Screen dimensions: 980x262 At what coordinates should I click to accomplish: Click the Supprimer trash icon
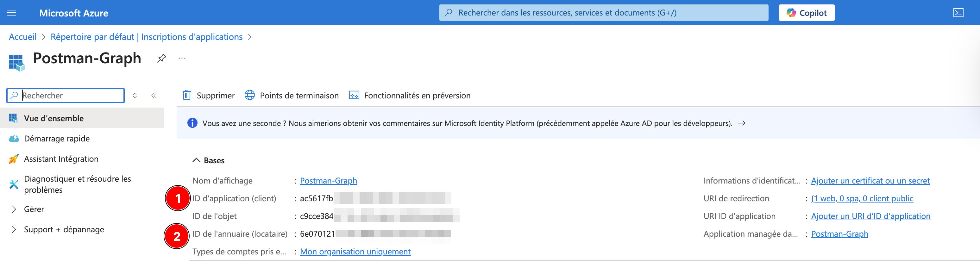[186, 95]
